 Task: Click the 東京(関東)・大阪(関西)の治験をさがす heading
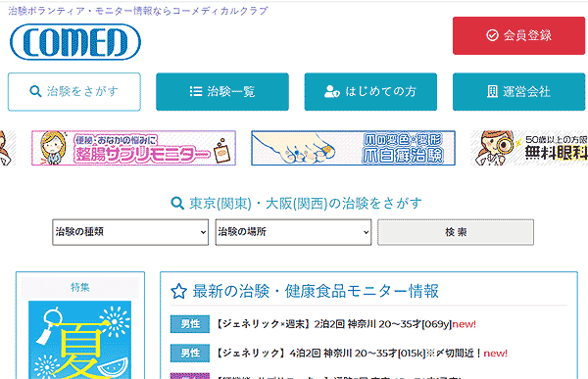(305, 204)
